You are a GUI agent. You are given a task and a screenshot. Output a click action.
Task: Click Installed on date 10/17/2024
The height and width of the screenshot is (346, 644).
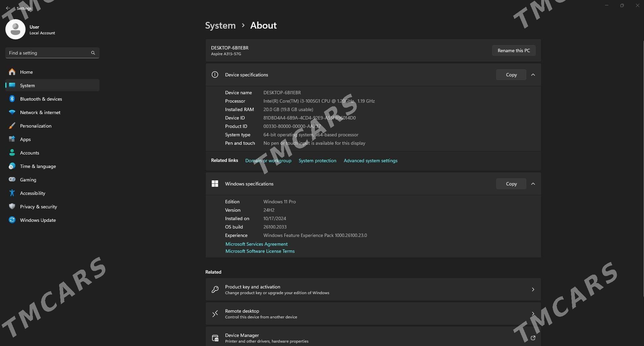coord(275,218)
